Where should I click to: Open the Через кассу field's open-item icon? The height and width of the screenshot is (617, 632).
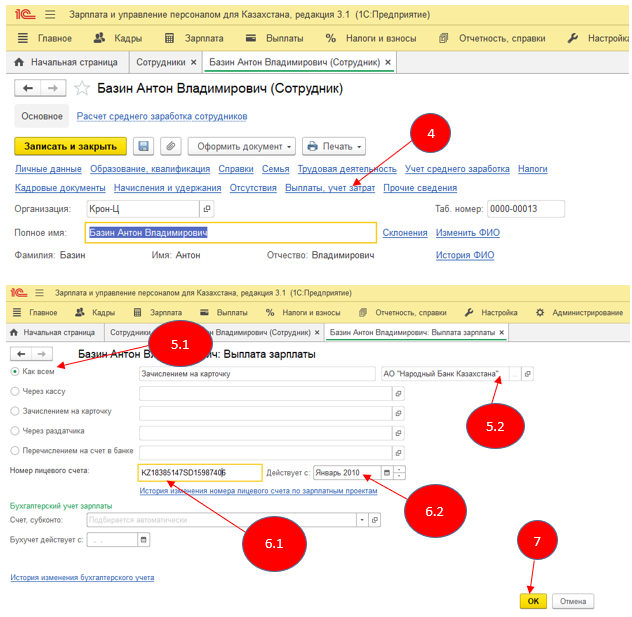[x=398, y=393]
